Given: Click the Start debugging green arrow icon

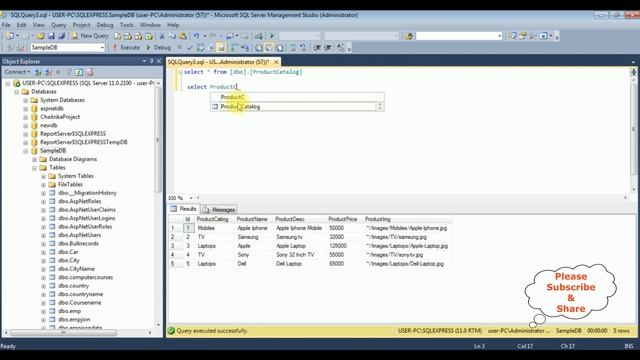Looking at the screenshot, I should point(272,36).
